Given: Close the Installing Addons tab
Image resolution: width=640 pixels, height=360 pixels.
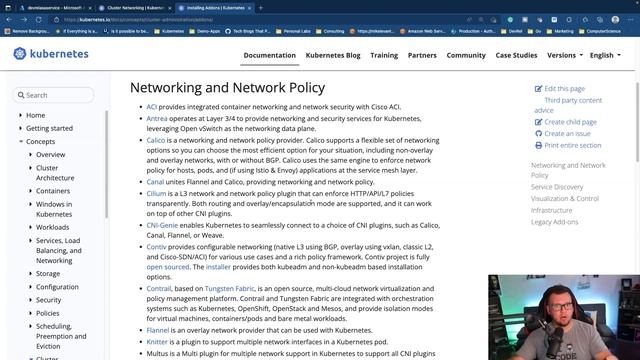Looking at the screenshot, I should click(249, 8).
